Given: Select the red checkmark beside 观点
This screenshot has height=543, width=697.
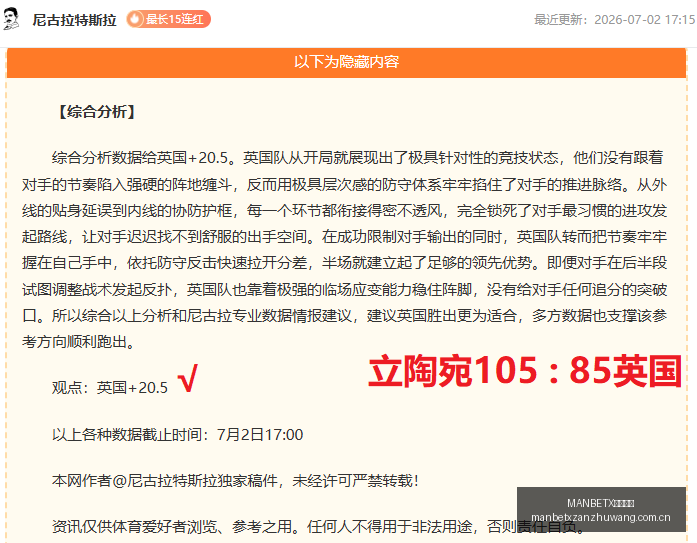Looking at the screenshot, I should point(188,378).
